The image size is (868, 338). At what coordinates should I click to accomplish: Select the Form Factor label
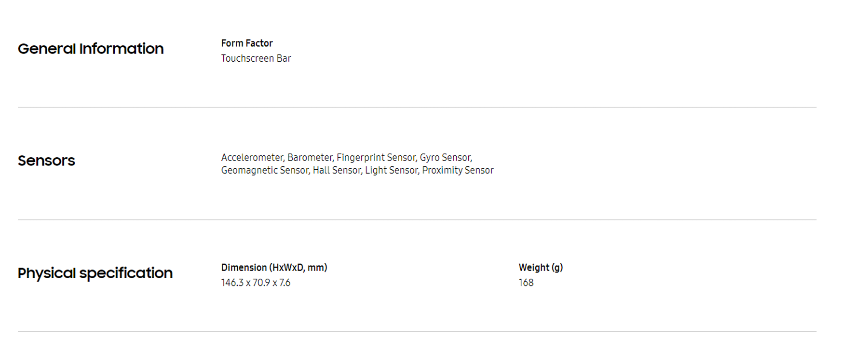(247, 43)
